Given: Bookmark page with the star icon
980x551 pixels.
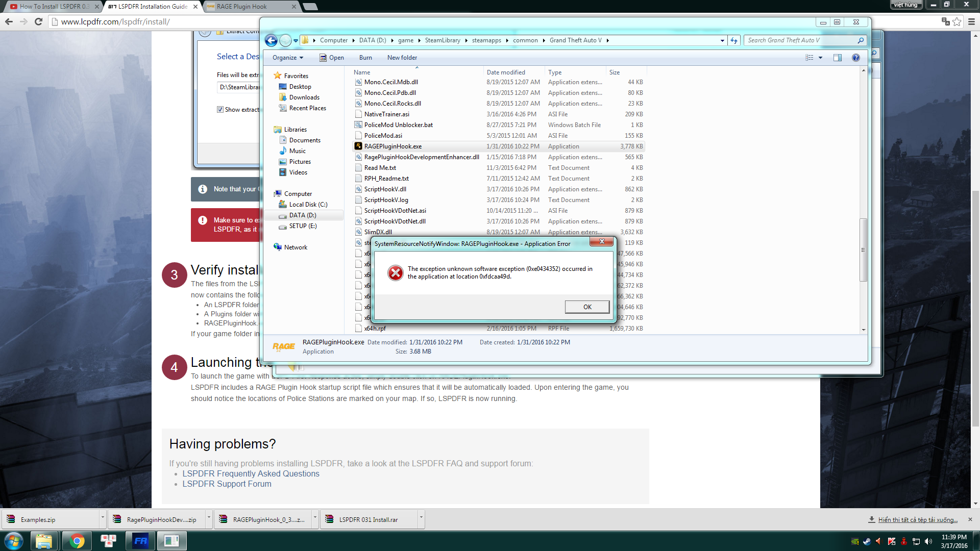Looking at the screenshot, I should [957, 21].
